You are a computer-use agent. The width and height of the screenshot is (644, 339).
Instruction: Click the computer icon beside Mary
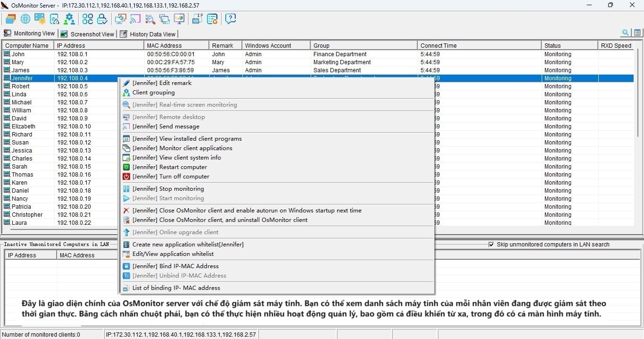click(7, 62)
